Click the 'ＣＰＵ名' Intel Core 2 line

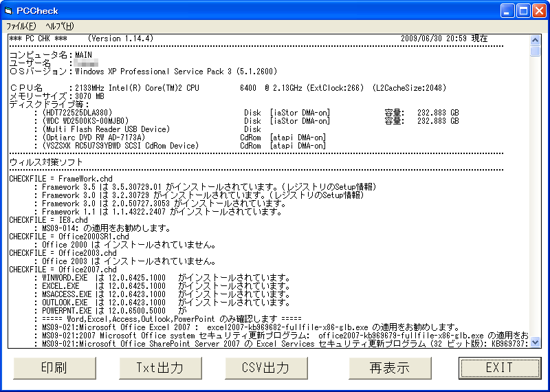[x=228, y=88]
